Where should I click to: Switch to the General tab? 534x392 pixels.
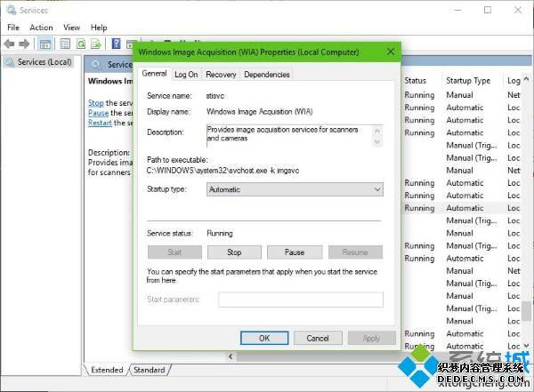point(154,73)
